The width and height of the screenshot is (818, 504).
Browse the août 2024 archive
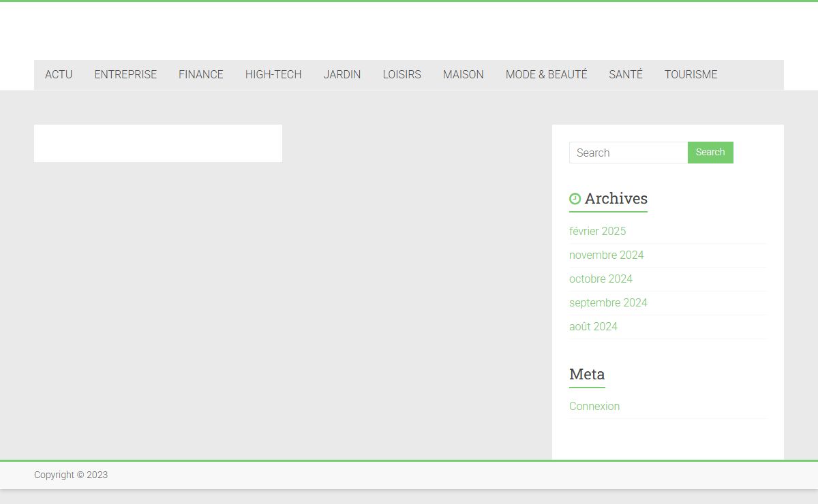593,327
